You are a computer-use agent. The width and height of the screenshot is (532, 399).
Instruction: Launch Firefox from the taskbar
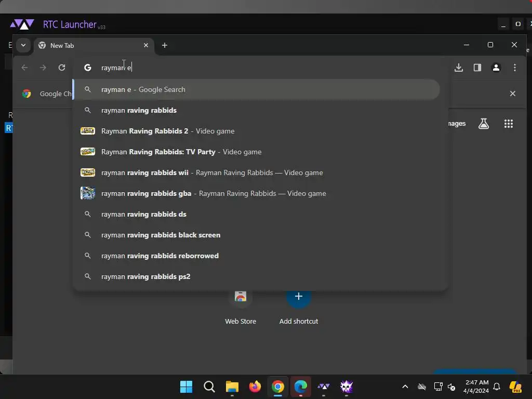pyautogui.click(x=255, y=387)
